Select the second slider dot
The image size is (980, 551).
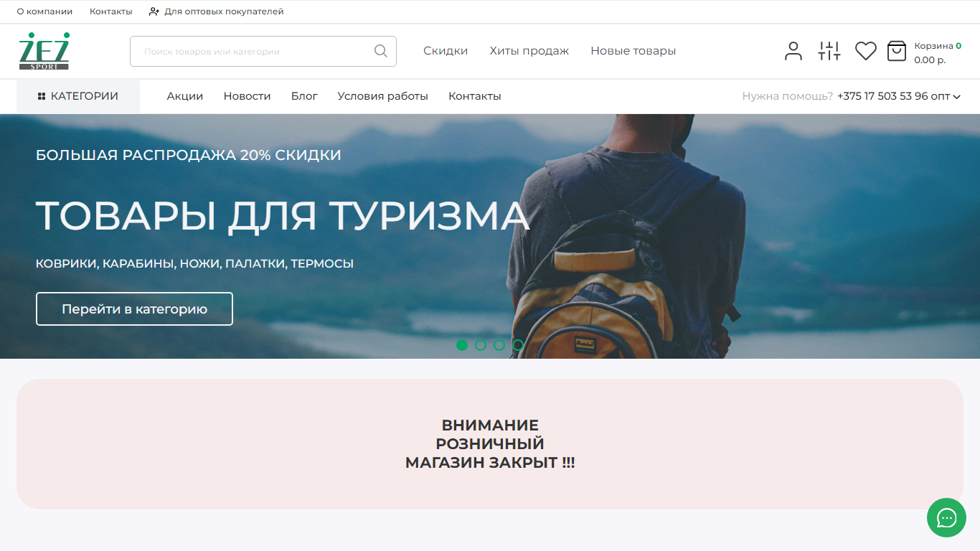point(481,345)
